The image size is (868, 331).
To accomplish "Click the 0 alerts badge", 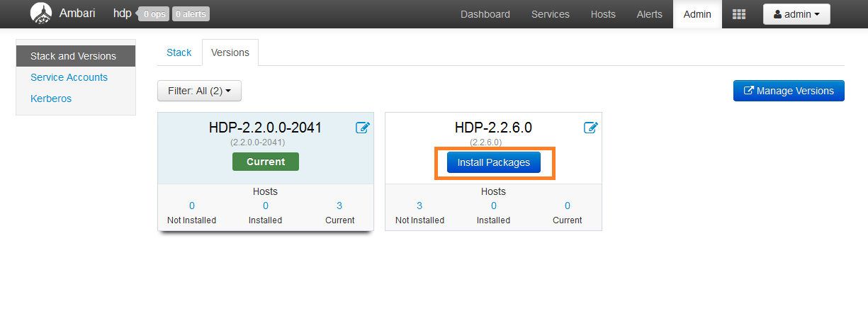I will click(x=191, y=13).
